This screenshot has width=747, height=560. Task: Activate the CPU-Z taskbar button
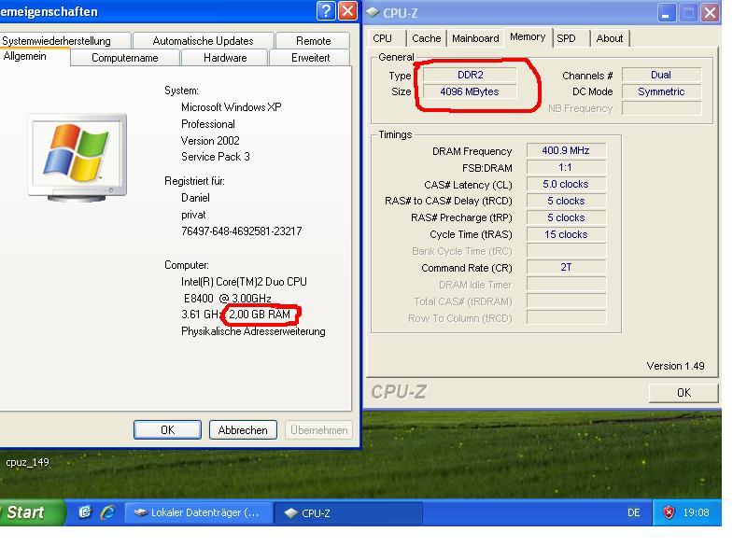point(348,512)
